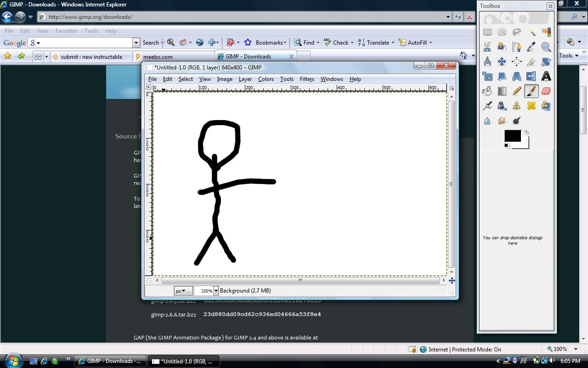Activate the Fuzzy Select wand tool
Screen dimensions: 588x368
pos(531,32)
